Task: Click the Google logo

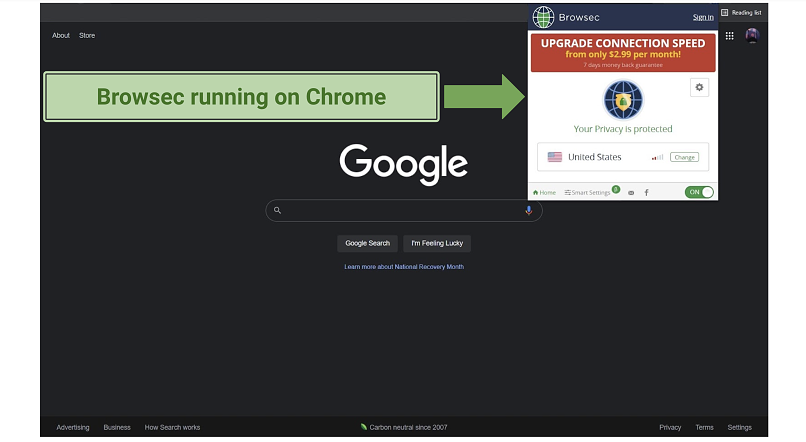Action: tap(404, 164)
